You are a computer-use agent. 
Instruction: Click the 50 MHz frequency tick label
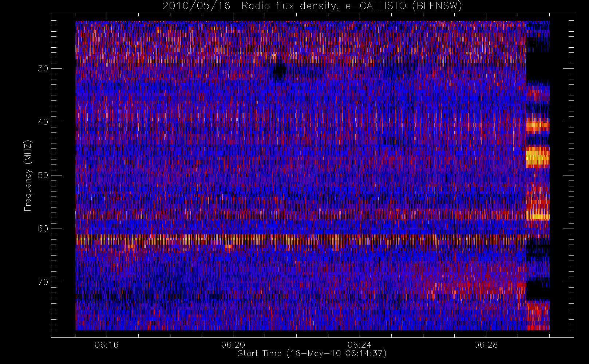coord(43,175)
